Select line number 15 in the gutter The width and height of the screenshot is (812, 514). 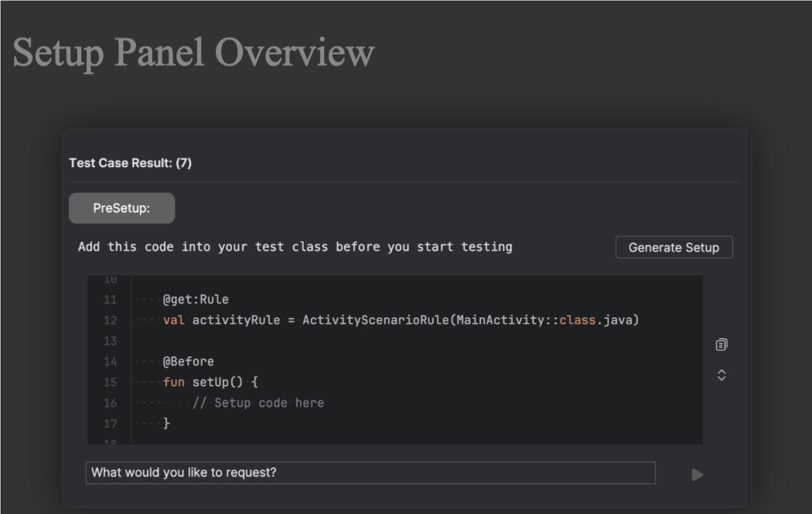coord(110,382)
